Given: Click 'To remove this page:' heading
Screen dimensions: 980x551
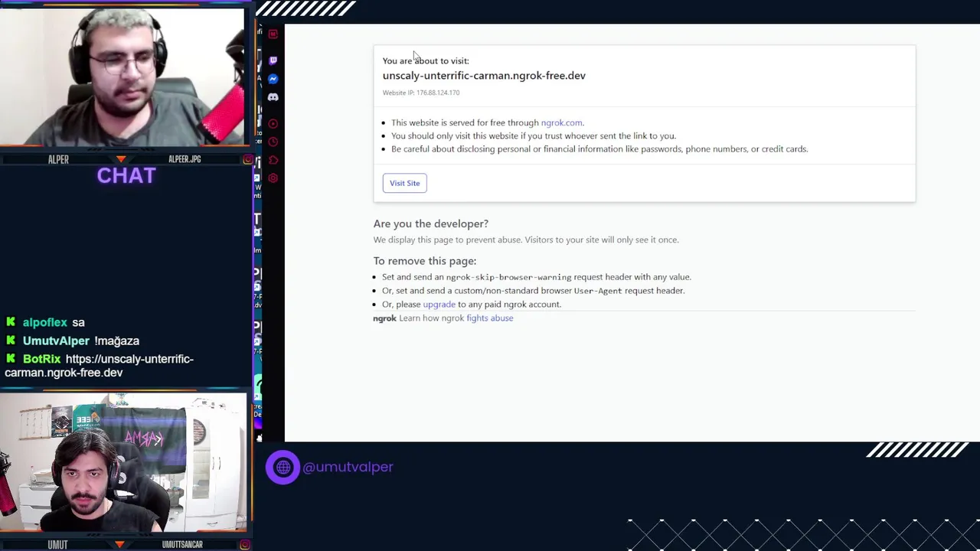Looking at the screenshot, I should pos(425,261).
